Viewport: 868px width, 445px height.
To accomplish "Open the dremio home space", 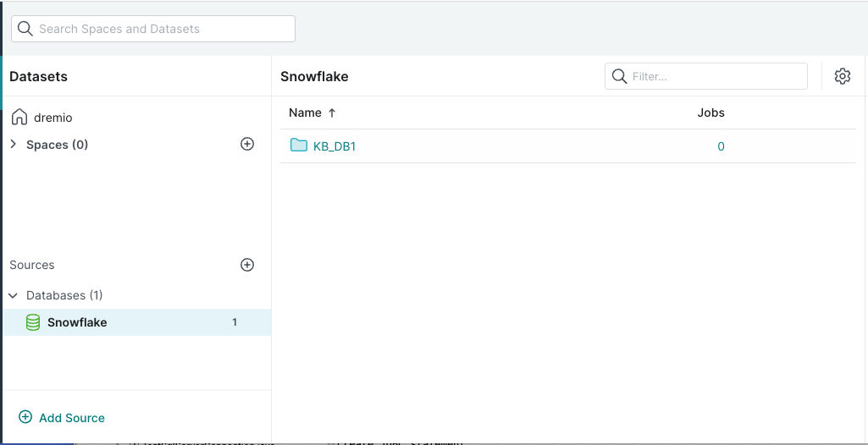I will (53, 118).
